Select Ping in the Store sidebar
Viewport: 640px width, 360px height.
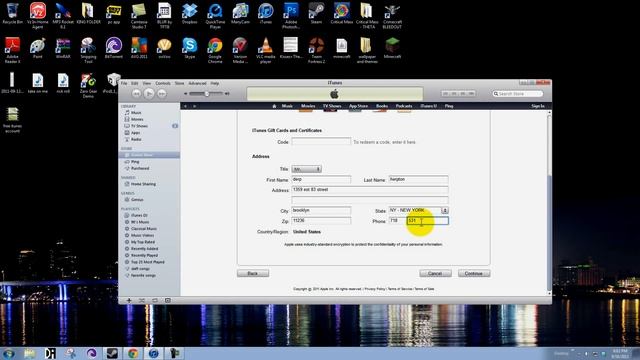point(135,162)
